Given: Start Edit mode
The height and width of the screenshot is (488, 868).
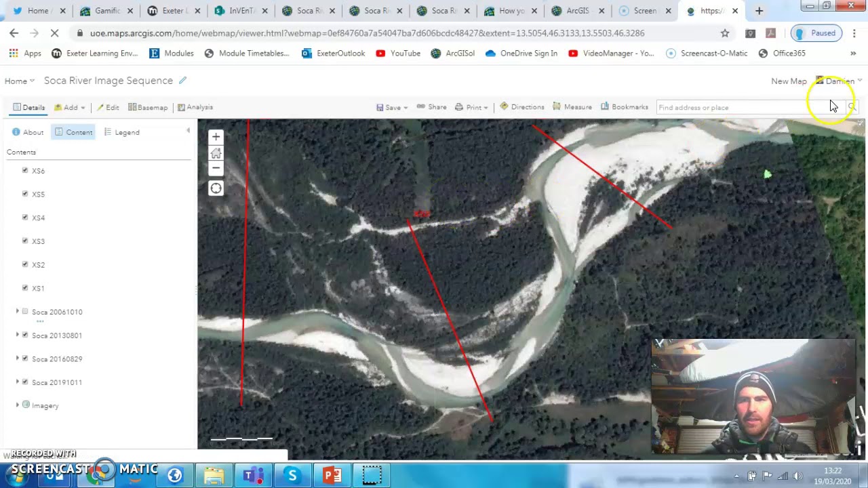Looking at the screenshot, I should click(108, 107).
